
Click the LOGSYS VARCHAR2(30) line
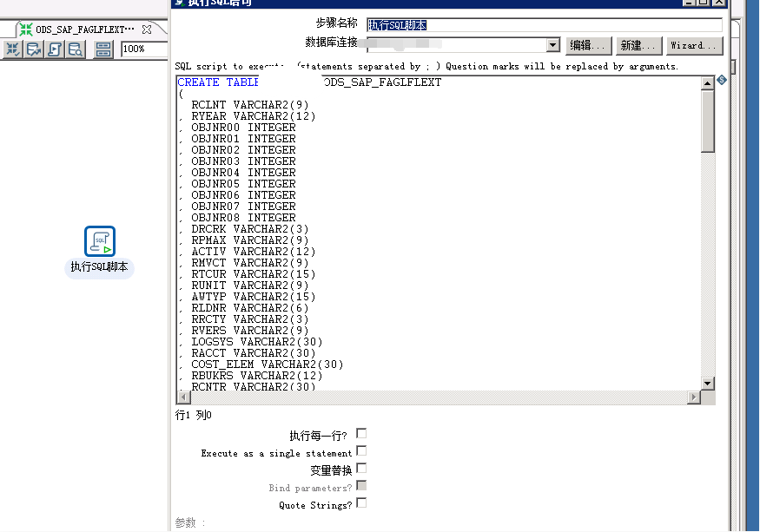(257, 342)
